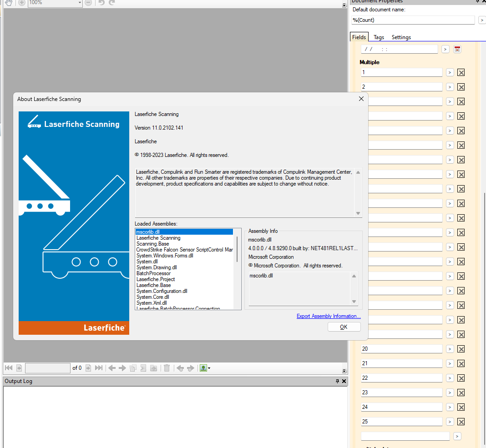Click trademark text scroll up arrow
This screenshot has height=448, width=486.
[x=358, y=172]
